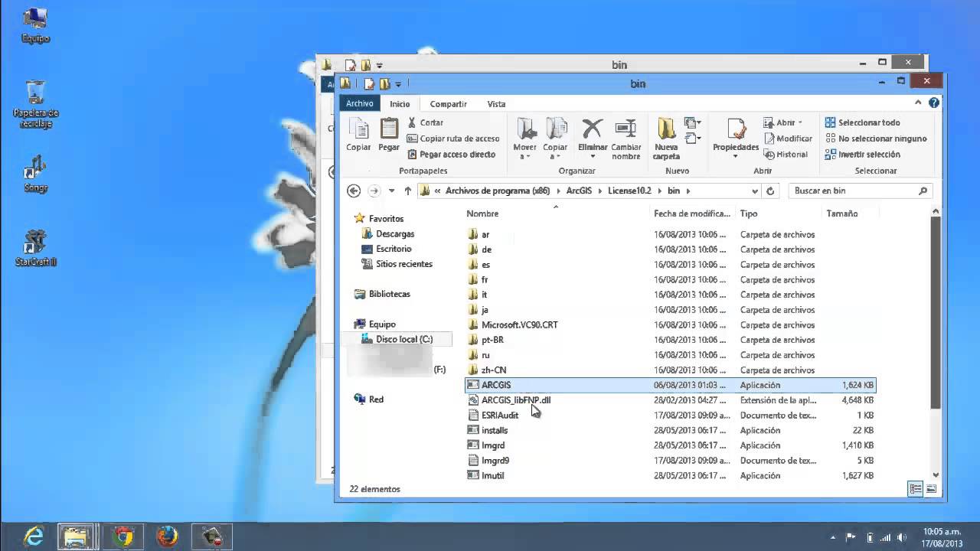Click the forward navigation arrow
This screenshot has height=551, width=980.
tap(374, 191)
